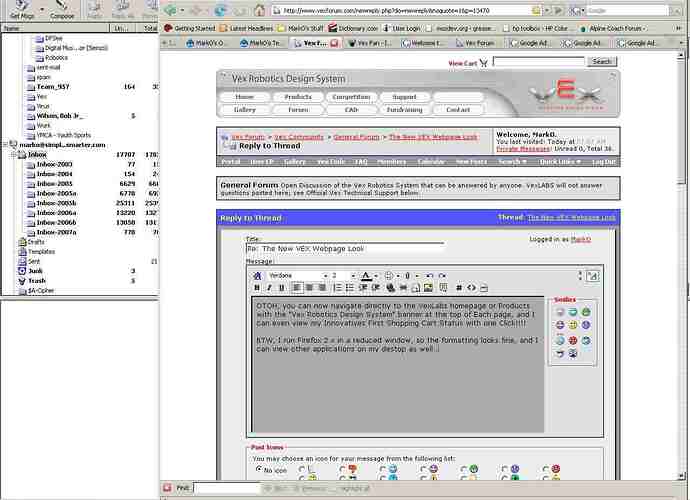Screen dimensions: 690x500
Task: Increase indent in message editor
Action: point(376,288)
